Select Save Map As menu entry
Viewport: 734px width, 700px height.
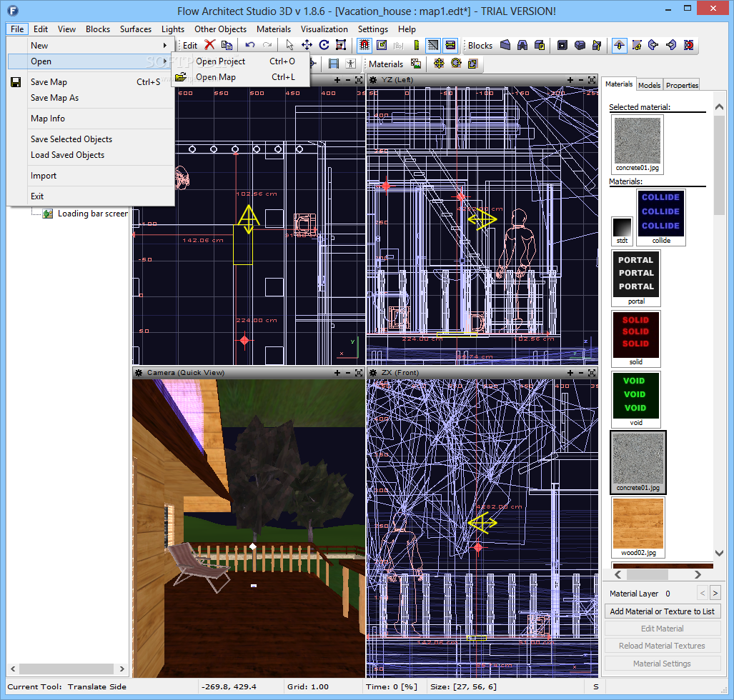click(90, 98)
